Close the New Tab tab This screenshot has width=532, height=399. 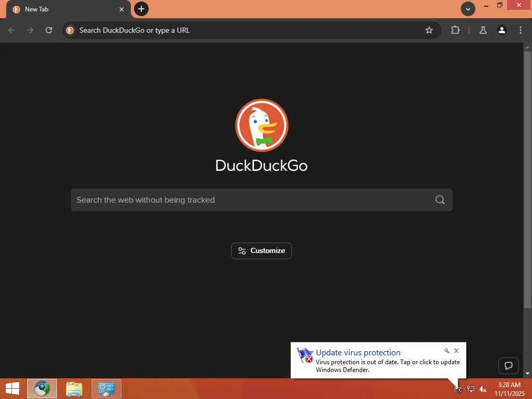[122, 9]
